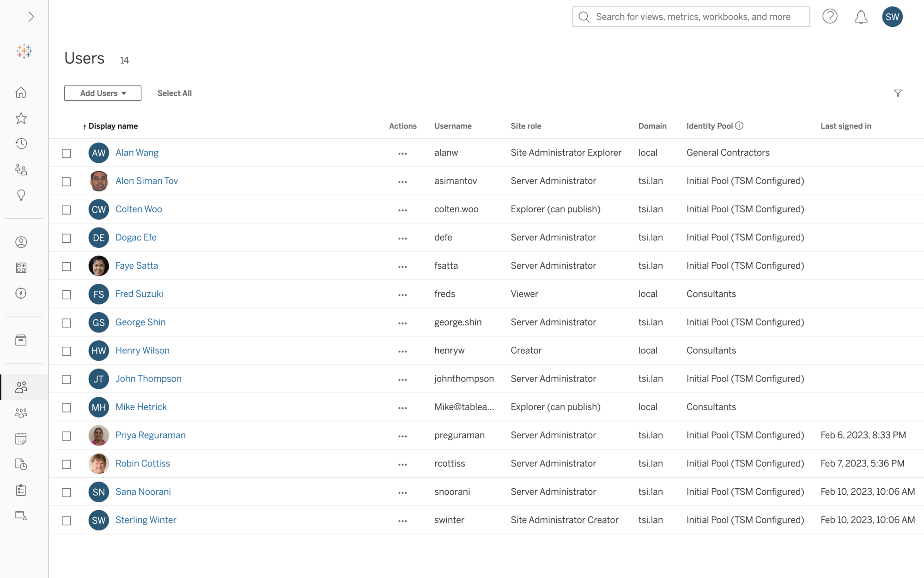Click Select All
This screenshot has height=578, width=924.
tap(174, 93)
